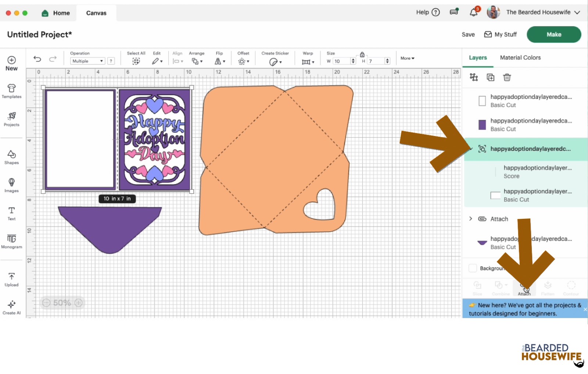Click the duplicate layer icon

click(490, 77)
